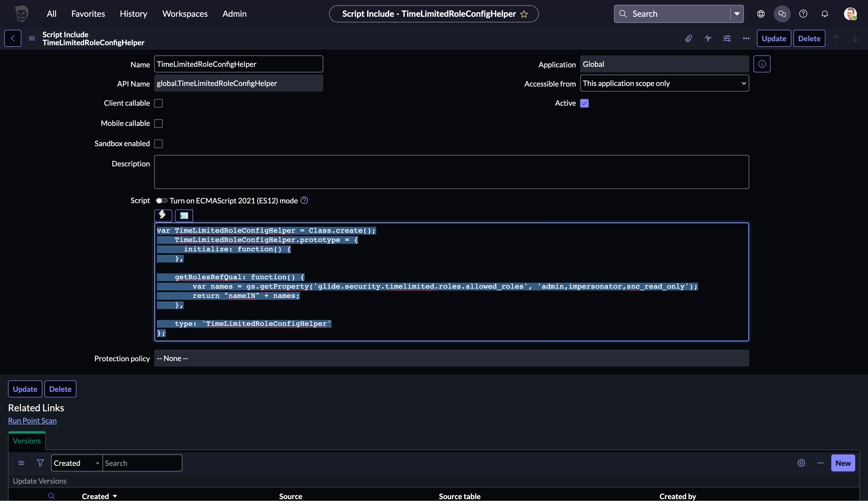Open the Created field search dropdown
This screenshot has height=501, width=868.
coord(77,463)
